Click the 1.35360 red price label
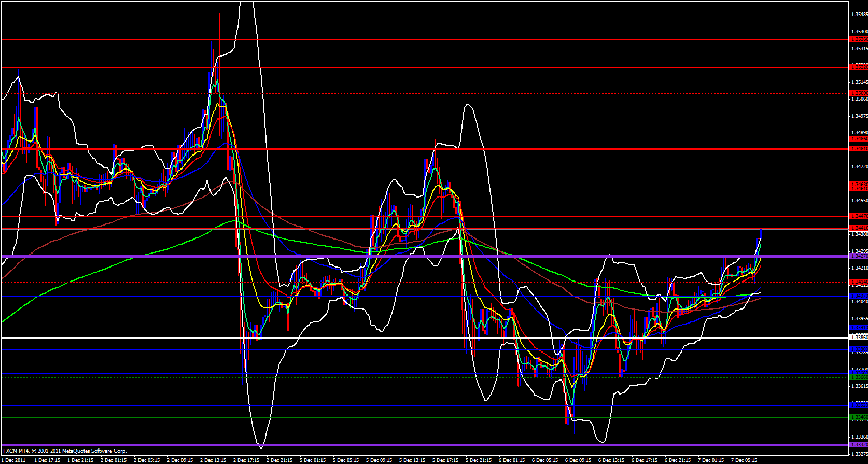868x464 pixels. 858,39
